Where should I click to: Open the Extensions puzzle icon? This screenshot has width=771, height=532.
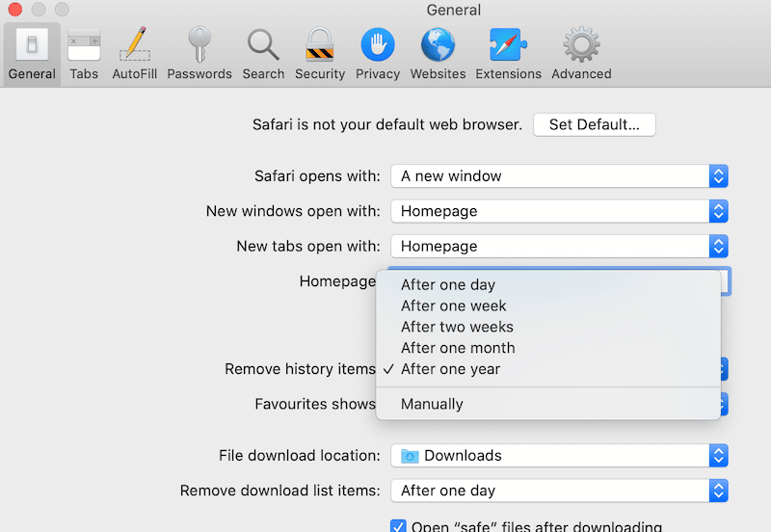(508, 46)
